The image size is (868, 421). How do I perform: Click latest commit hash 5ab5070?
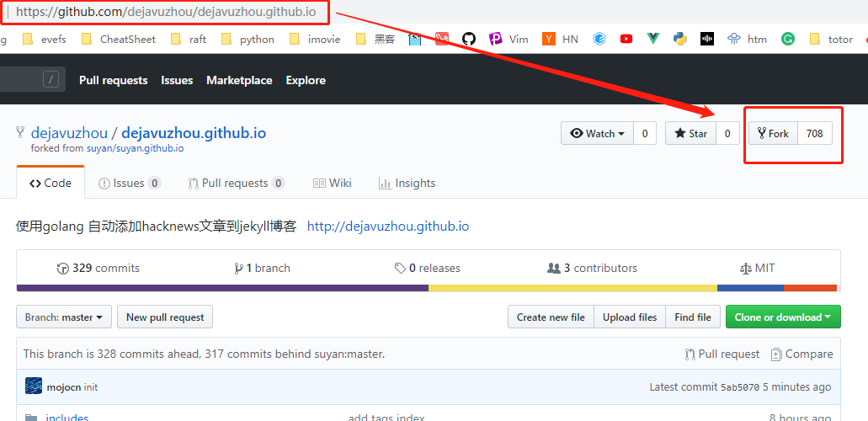pos(740,387)
